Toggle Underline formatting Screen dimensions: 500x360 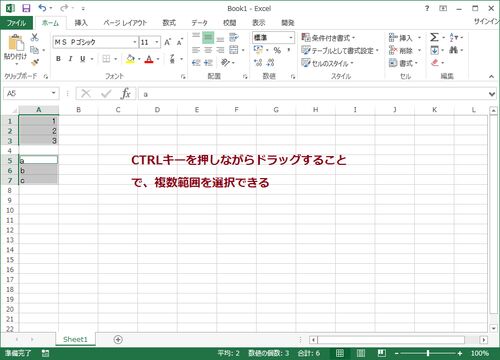coord(83,59)
